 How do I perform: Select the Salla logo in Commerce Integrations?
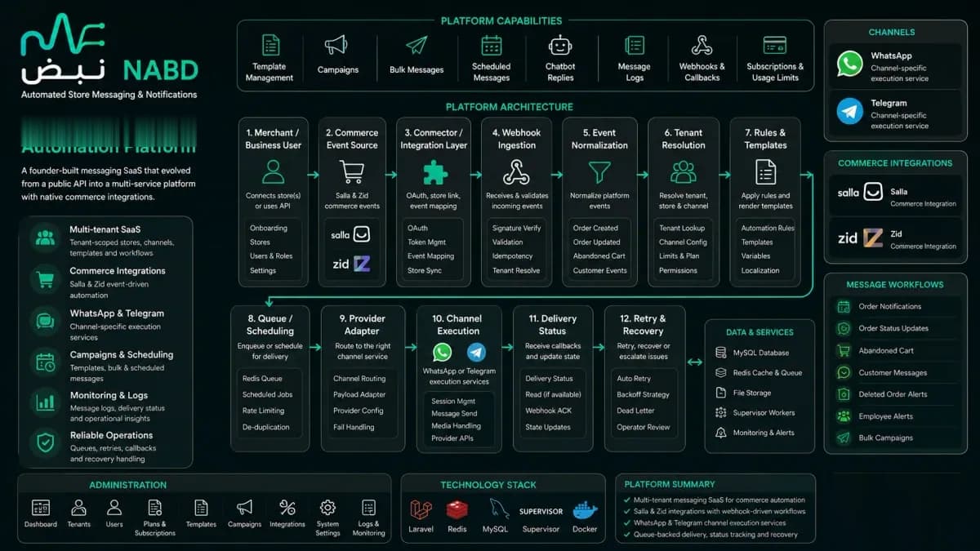click(x=860, y=193)
